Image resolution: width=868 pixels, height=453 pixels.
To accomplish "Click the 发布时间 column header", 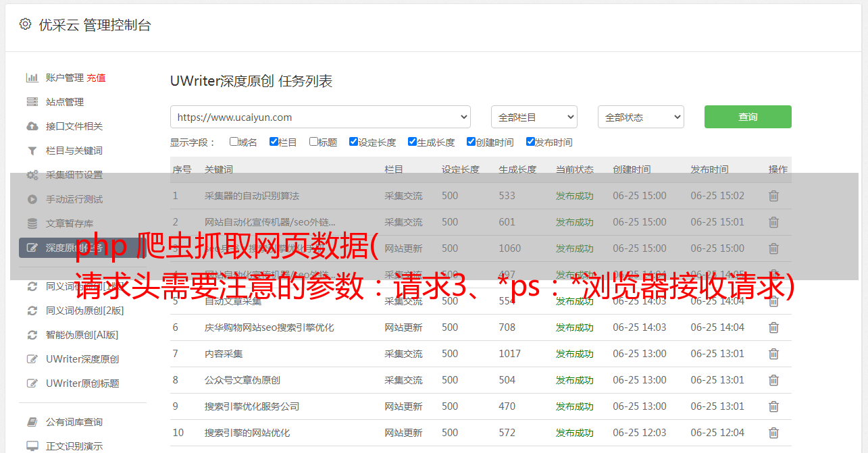I will click(x=709, y=169).
